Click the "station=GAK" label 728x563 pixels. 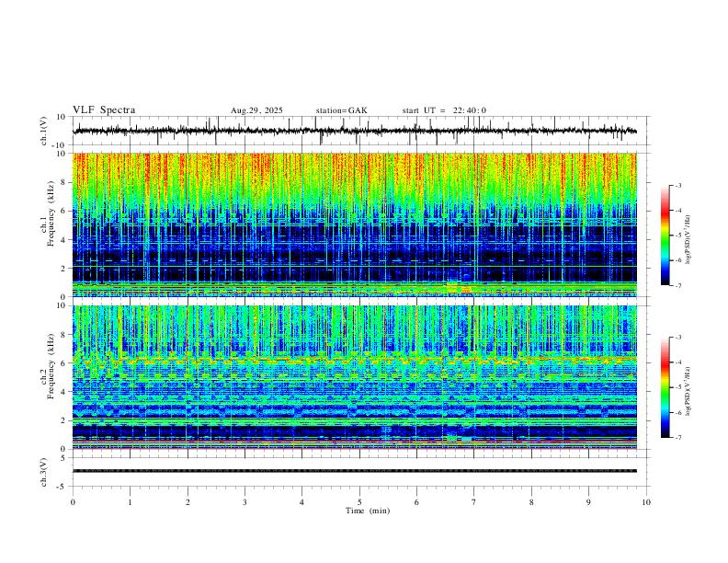click(341, 110)
